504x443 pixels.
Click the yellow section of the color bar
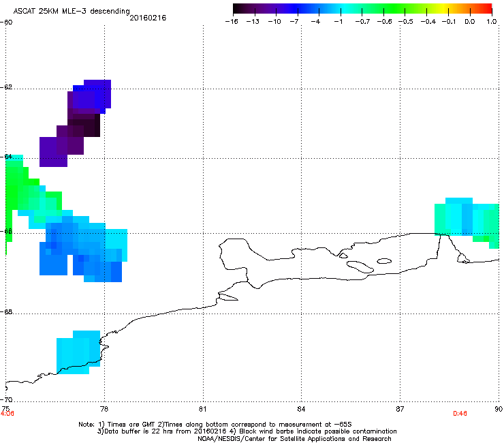pyautogui.click(x=444, y=8)
